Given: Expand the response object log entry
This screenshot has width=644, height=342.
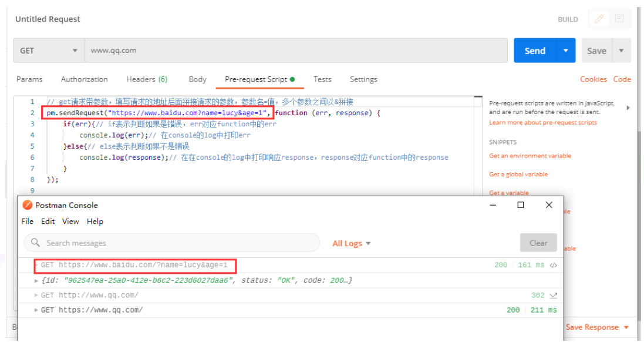Looking at the screenshot, I should (x=36, y=280).
